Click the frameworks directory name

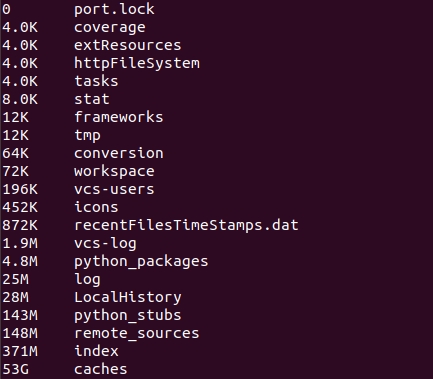tap(119, 117)
